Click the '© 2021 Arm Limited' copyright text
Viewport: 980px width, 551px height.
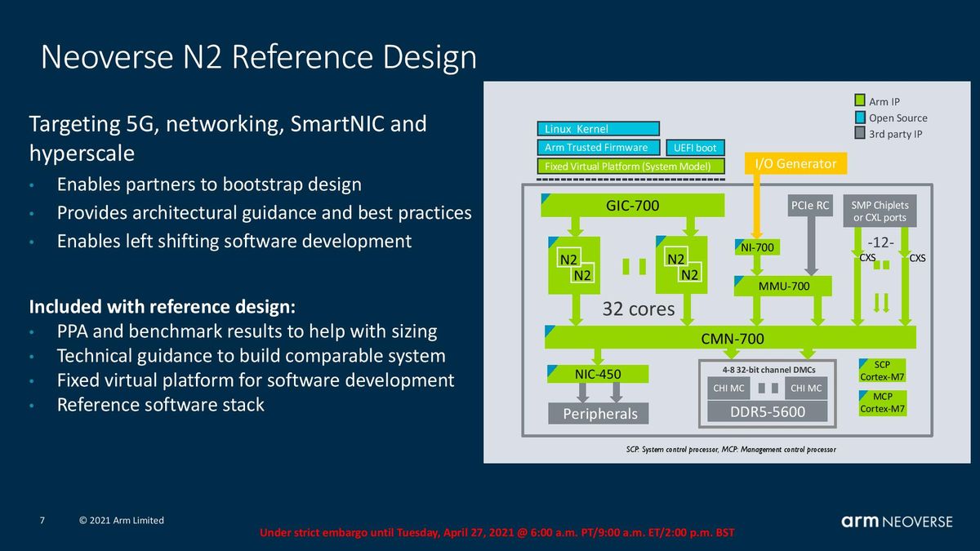[x=122, y=520]
